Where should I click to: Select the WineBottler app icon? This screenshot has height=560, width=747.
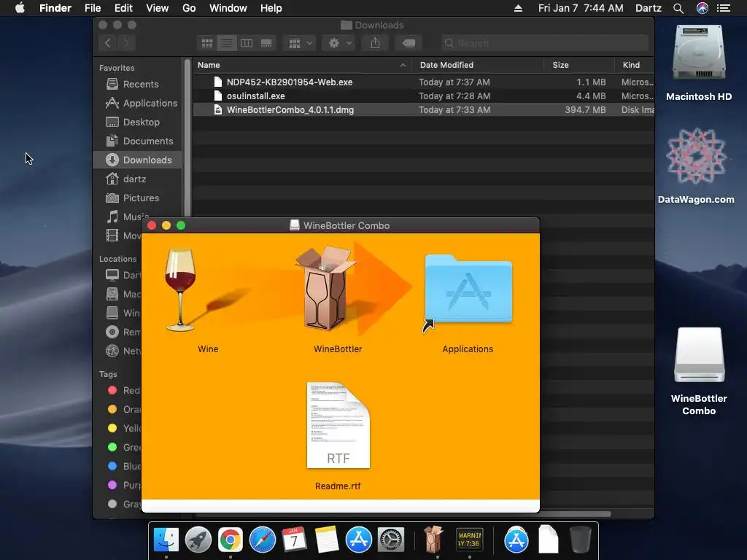(325, 289)
